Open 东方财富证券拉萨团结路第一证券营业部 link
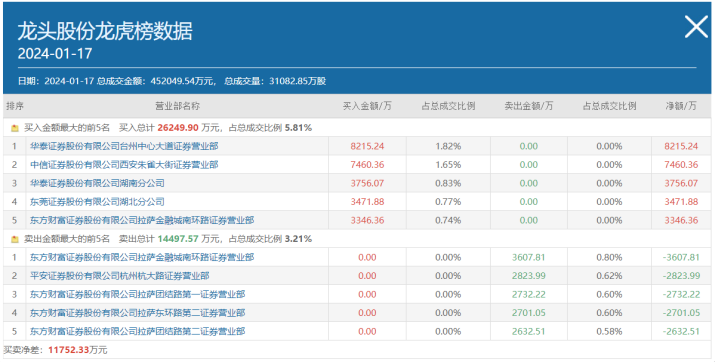This screenshot has width=715, height=362. coord(137,295)
